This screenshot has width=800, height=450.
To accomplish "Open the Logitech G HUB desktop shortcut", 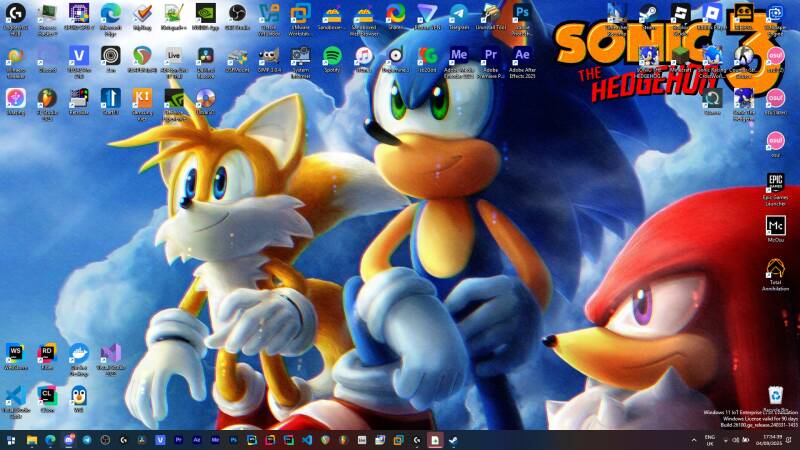I will pyautogui.click(x=15, y=14).
